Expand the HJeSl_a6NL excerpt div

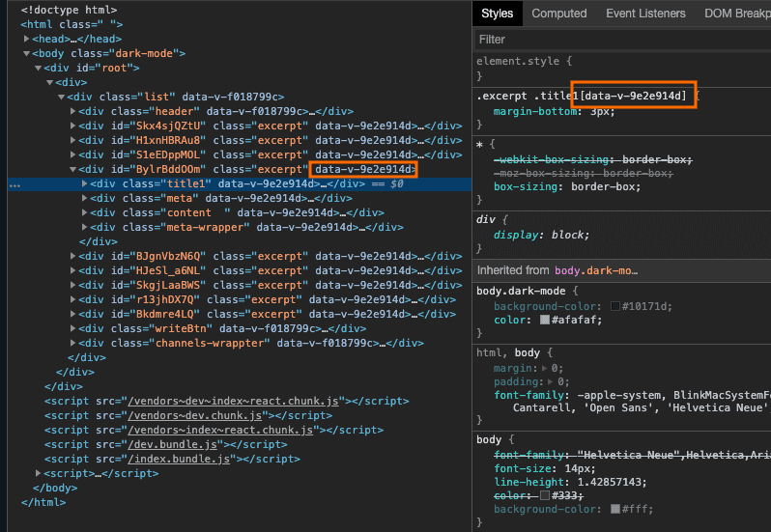click(72, 270)
